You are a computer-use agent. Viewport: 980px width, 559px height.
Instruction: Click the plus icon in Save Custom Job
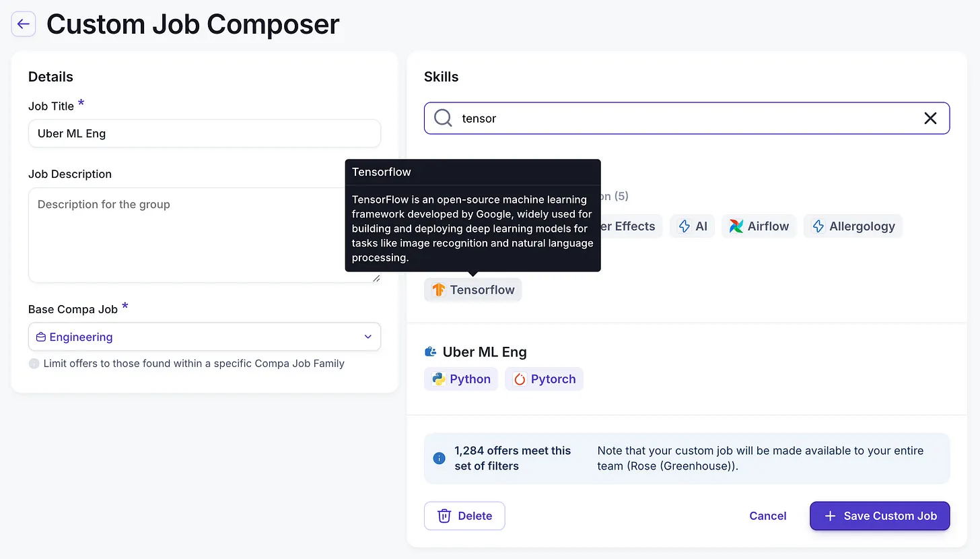(831, 516)
